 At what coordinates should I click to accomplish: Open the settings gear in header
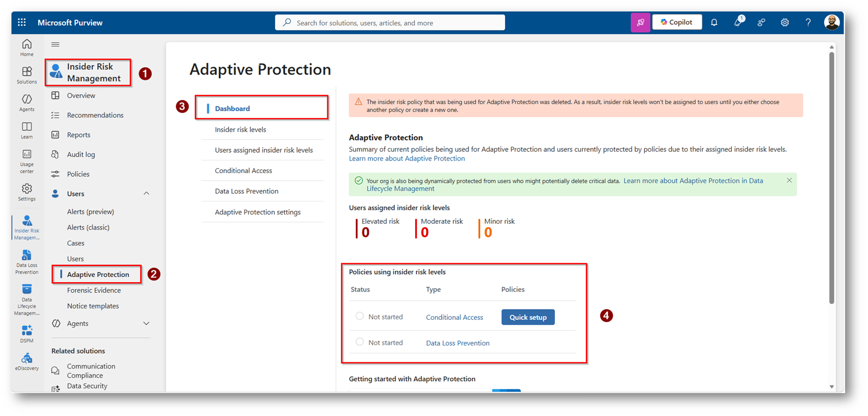[x=785, y=22]
